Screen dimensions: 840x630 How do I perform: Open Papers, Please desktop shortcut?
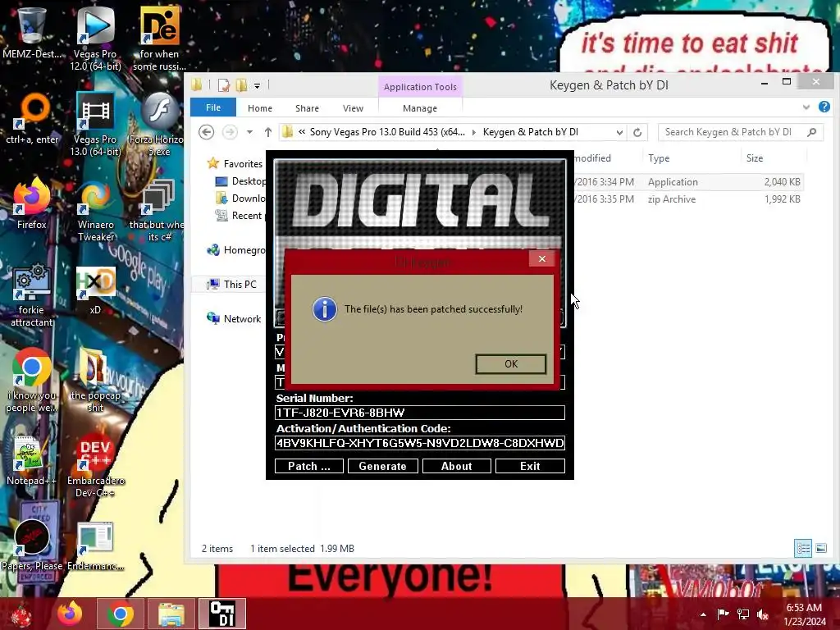pos(32,546)
